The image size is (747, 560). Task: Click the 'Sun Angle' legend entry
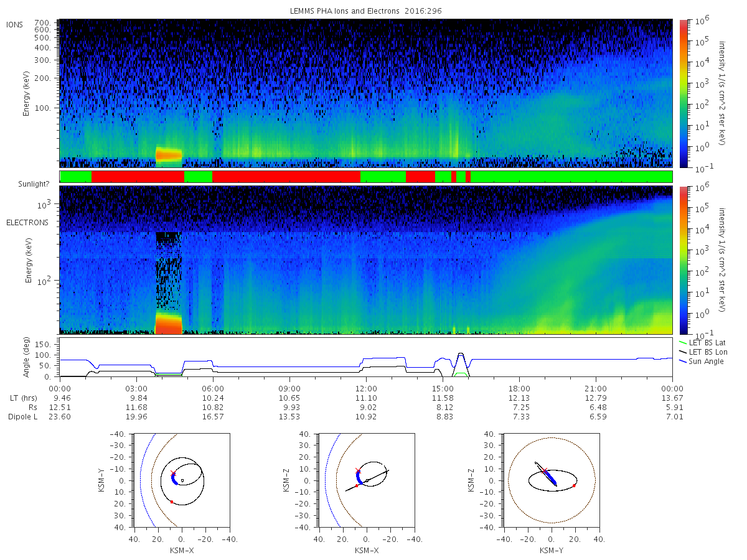pyautogui.click(x=702, y=362)
